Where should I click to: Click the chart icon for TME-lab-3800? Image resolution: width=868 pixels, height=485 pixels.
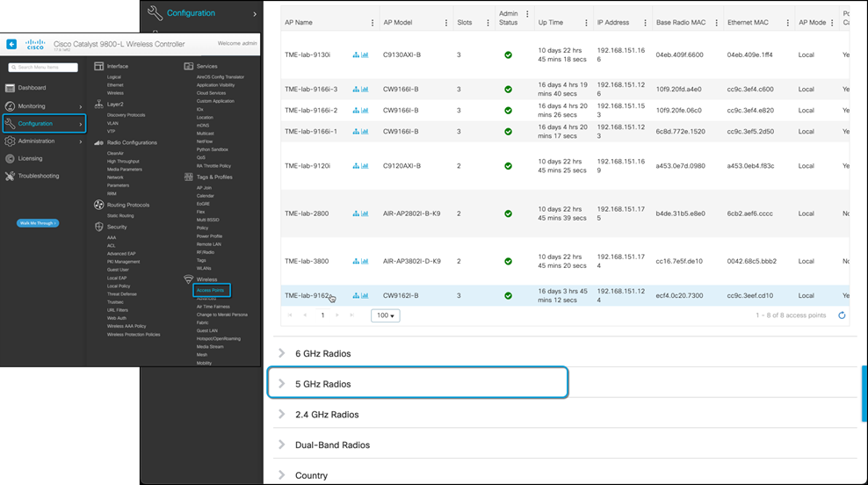click(x=365, y=261)
